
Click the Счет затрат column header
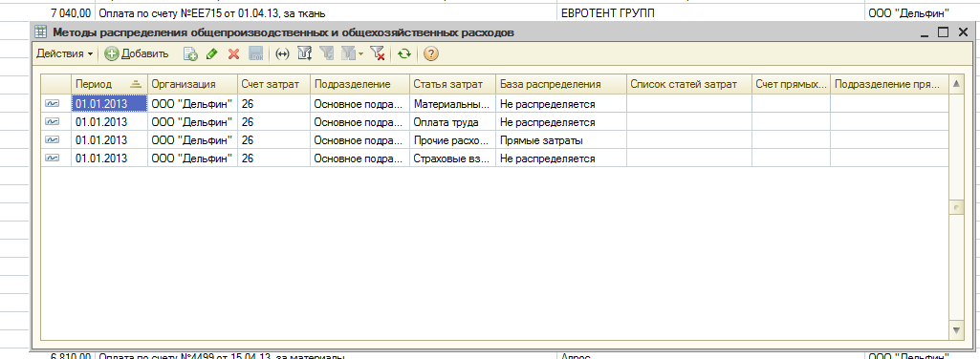coord(273,84)
